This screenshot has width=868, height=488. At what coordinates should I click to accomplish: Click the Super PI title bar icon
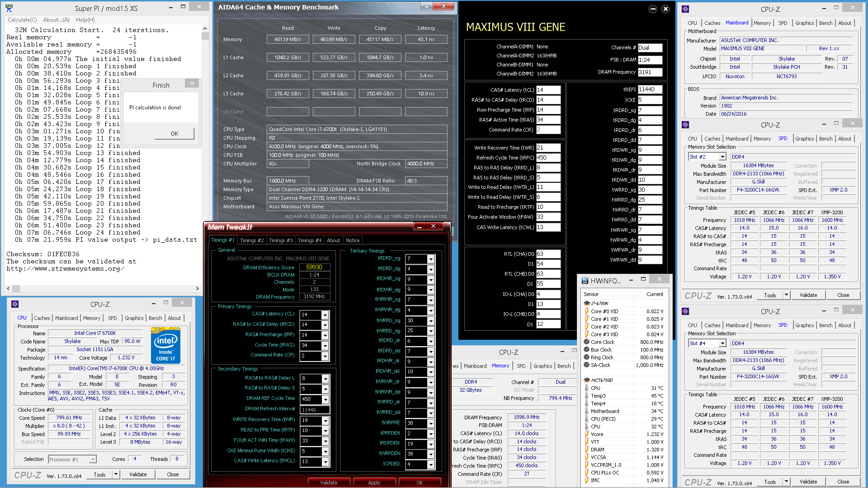click(9, 8)
